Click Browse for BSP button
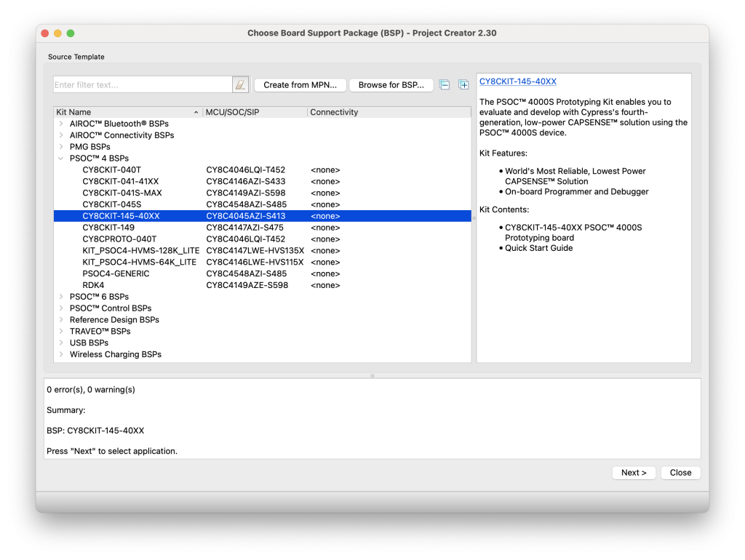This screenshot has width=745, height=560. point(391,85)
